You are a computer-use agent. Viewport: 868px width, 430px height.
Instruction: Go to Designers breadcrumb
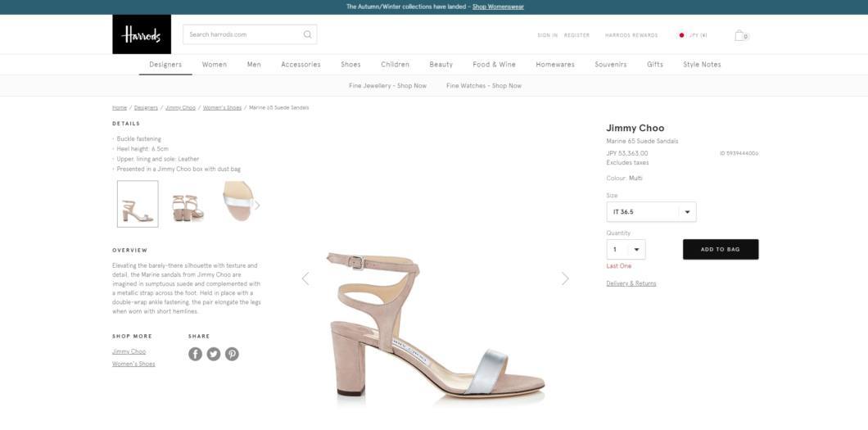[x=146, y=108]
